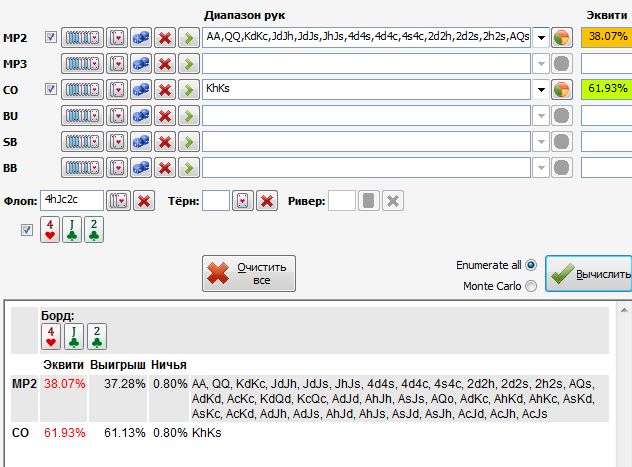632x467 pixels.
Task: Expand MP3 range dropdown arrow
Action: point(541,64)
